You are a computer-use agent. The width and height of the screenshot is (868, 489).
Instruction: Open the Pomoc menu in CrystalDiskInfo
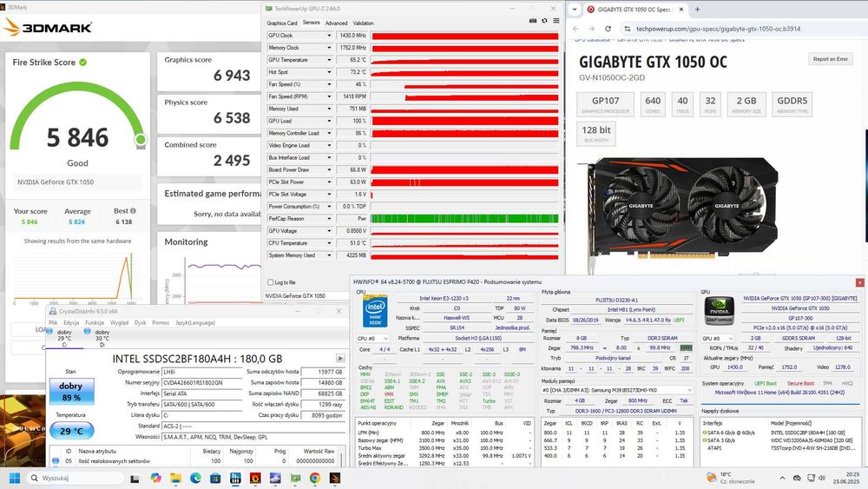(x=161, y=323)
